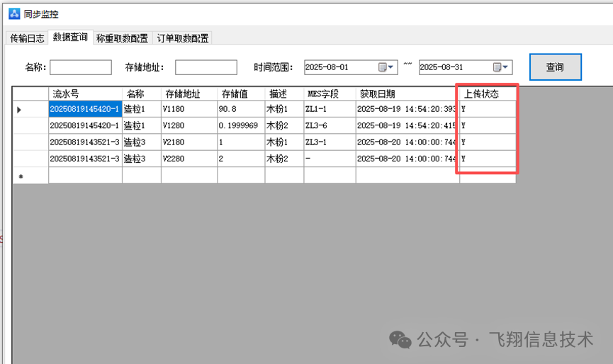
Task: Click the 同步监控 app icon in title bar
Action: click(x=14, y=13)
